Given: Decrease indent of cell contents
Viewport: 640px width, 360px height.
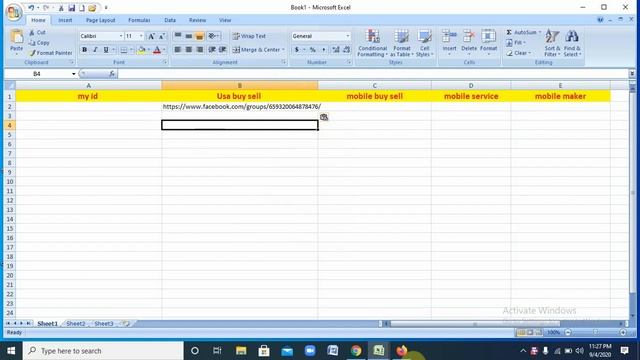Looking at the screenshot, I should pyautogui.click(x=211, y=50).
